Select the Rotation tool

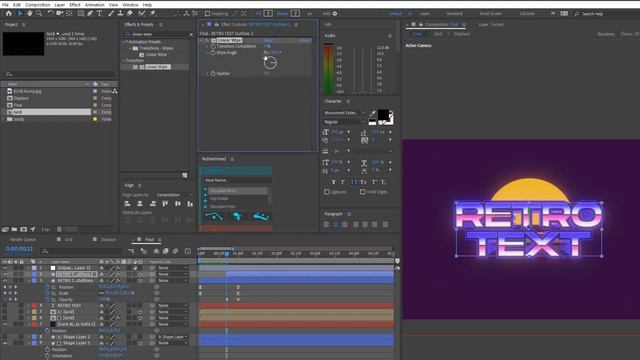coord(51,13)
